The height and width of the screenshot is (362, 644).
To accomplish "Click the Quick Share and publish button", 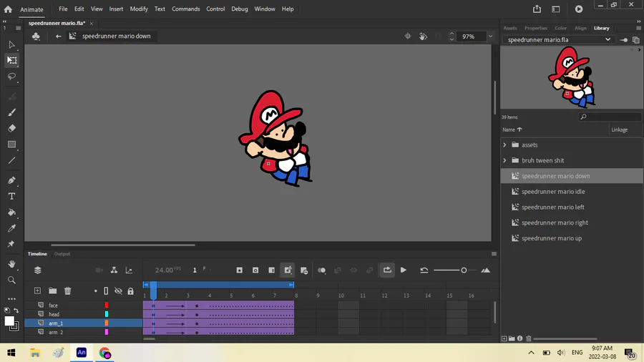I will [537, 9].
